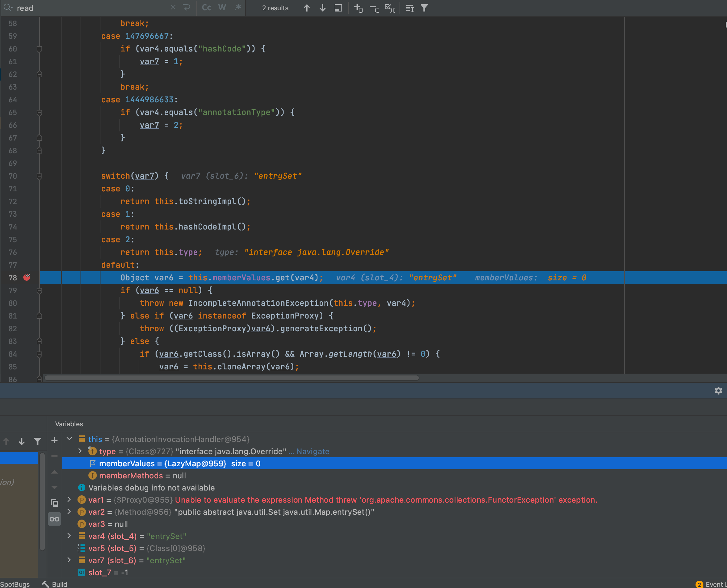Go to previous search occurrence
This screenshot has height=588, width=727.
pyautogui.click(x=307, y=8)
